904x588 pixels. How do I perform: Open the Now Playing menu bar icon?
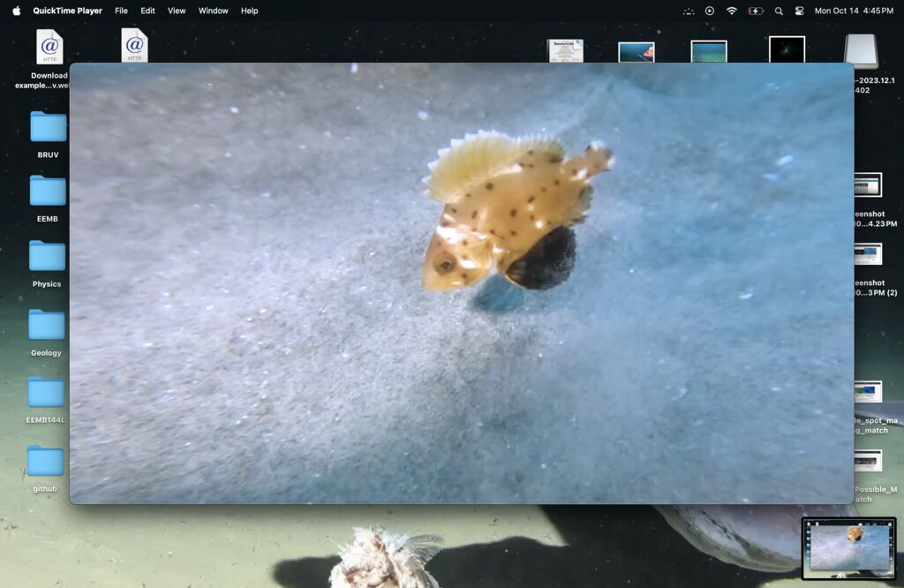710,11
